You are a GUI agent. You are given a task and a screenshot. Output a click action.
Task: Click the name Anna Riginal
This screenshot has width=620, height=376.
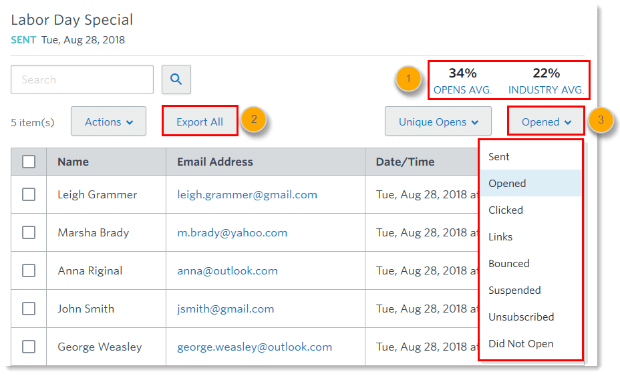click(90, 271)
